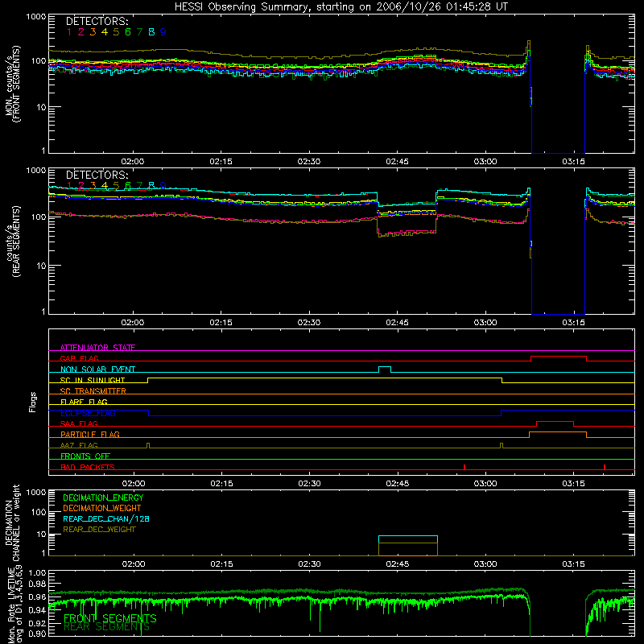Click the vertical Flags axis title

point(33,402)
